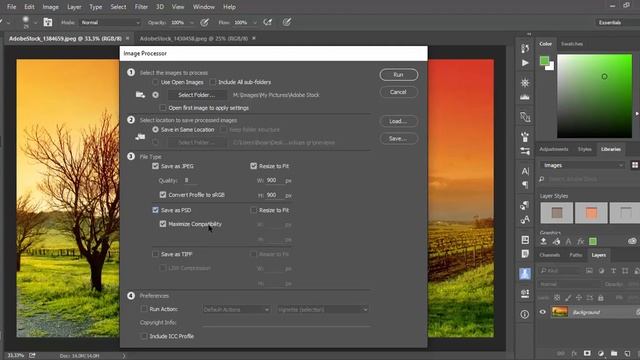This screenshot has height=360, width=640.
Task: Check Include ICC Profile
Action: point(144,336)
